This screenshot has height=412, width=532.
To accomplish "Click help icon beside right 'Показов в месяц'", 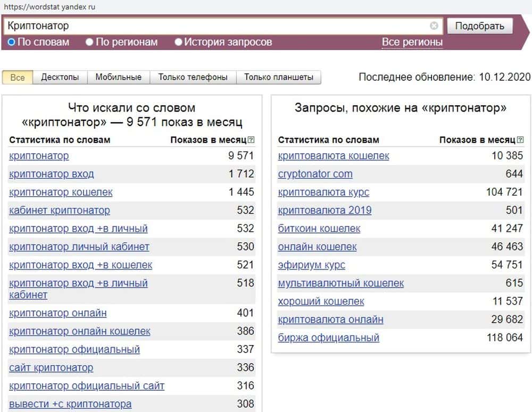I will 520,140.
